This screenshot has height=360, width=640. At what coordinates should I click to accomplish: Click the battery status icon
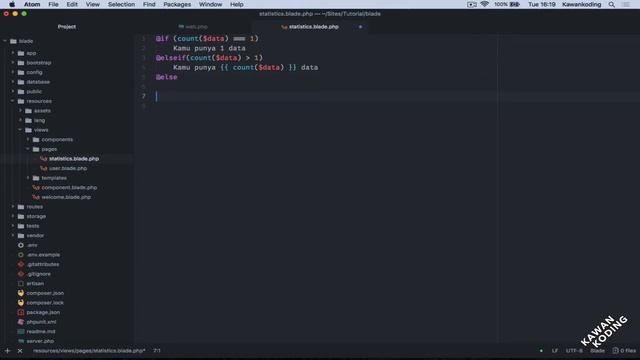(x=515, y=4)
